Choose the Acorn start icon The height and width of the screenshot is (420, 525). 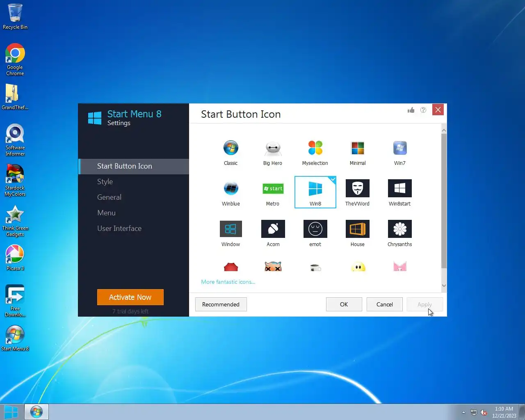click(273, 233)
